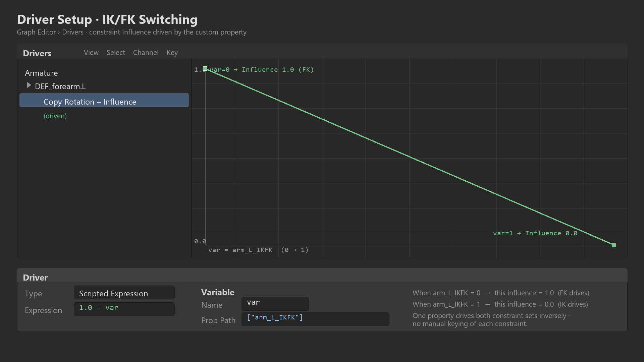This screenshot has width=644, height=362.
Task: Select the Armature tree row
Action: pyautogui.click(x=41, y=73)
